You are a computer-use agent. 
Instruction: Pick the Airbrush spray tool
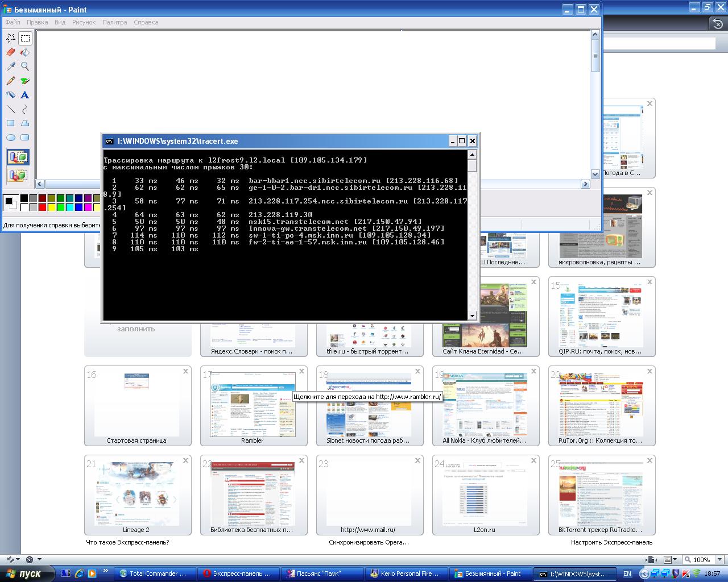11,95
